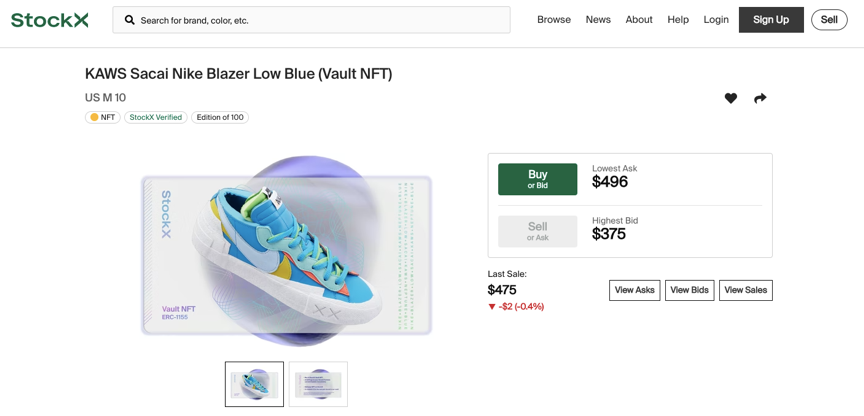Select the second product thumbnail
Viewport: 864px width, 416px height.
(318, 384)
